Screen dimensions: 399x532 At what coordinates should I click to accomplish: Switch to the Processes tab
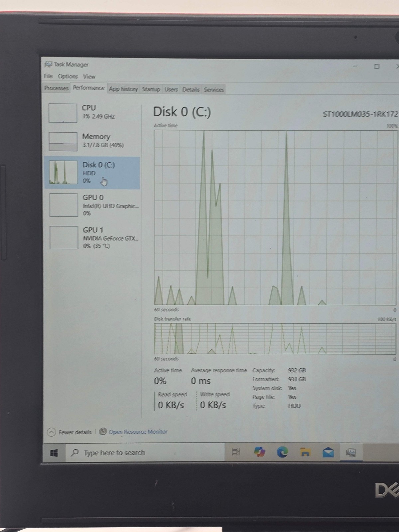[x=56, y=88]
